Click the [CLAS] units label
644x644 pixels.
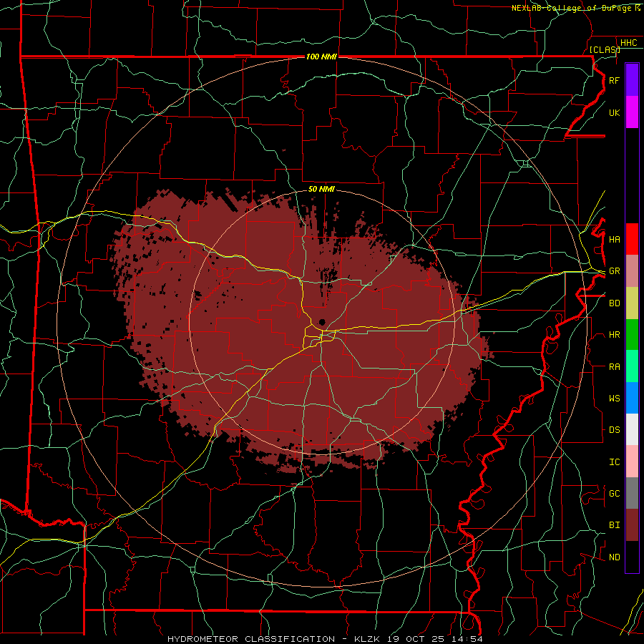(605, 49)
